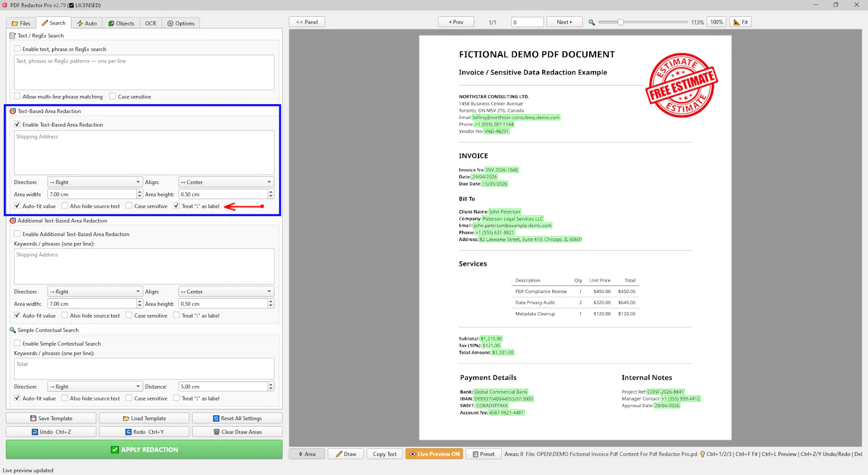The width and height of the screenshot is (868, 475).
Task: Click the highlighted billing email in document
Action: tap(516, 117)
